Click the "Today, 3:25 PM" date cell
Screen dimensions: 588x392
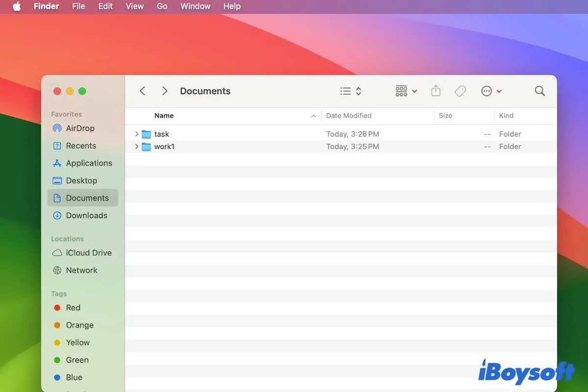353,147
